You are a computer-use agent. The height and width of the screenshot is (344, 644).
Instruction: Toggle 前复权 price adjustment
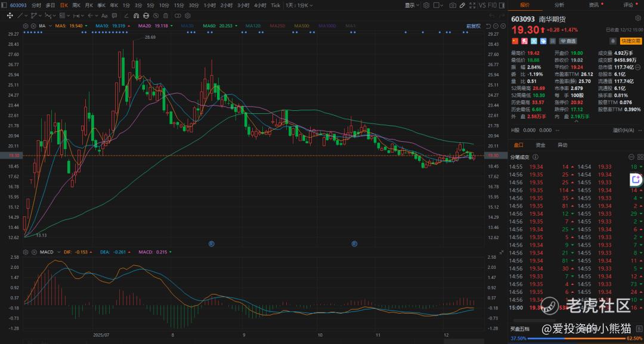tap(473, 26)
